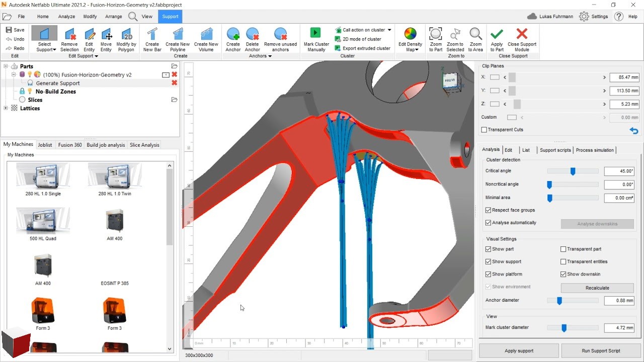Uncheck Respect face groups
The width and height of the screenshot is (644, 362).
pyautogui.click(x=488, y=210)
